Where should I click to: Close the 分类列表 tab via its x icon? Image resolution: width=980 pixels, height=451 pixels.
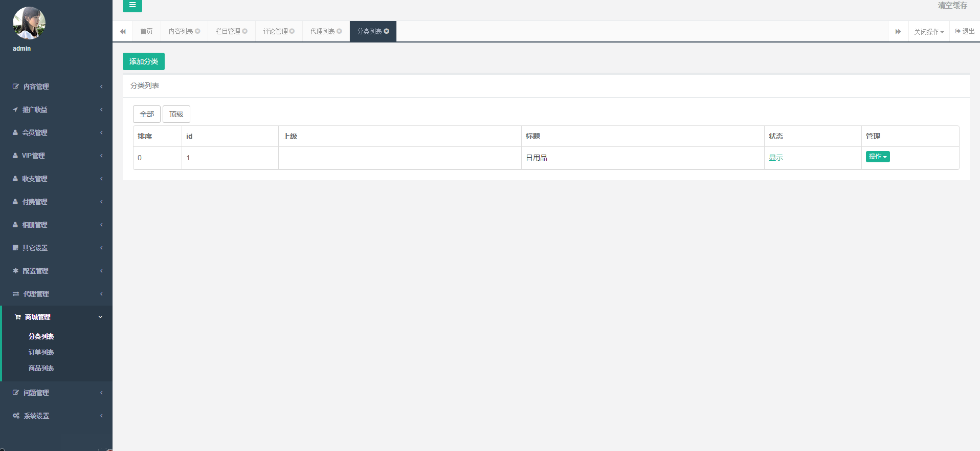tap(387, 31)
